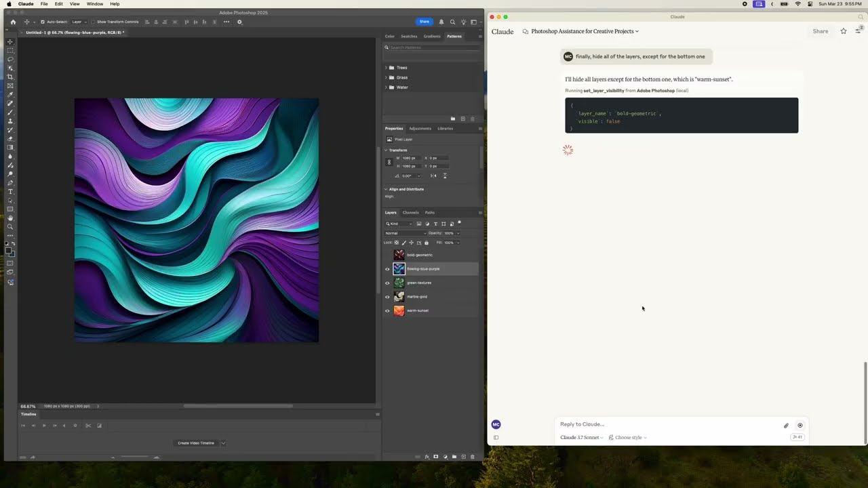Select the Zoom tool

[10, 227]
